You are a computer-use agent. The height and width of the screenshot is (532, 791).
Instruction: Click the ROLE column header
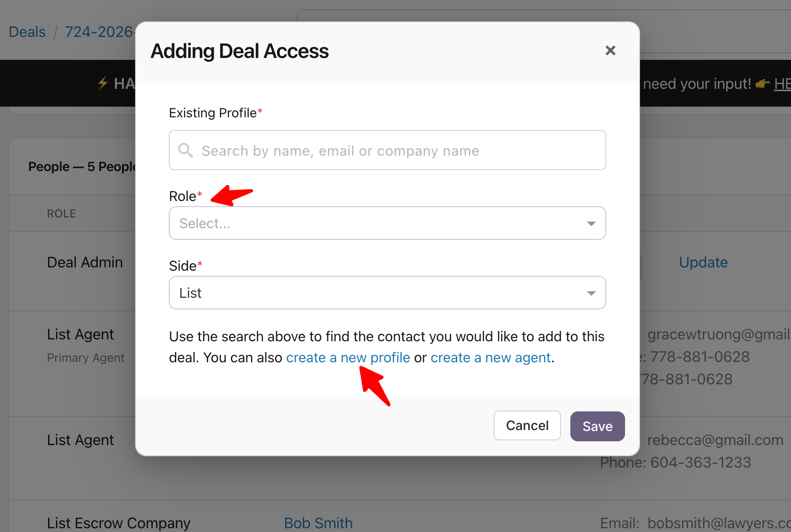click(61, 214)
